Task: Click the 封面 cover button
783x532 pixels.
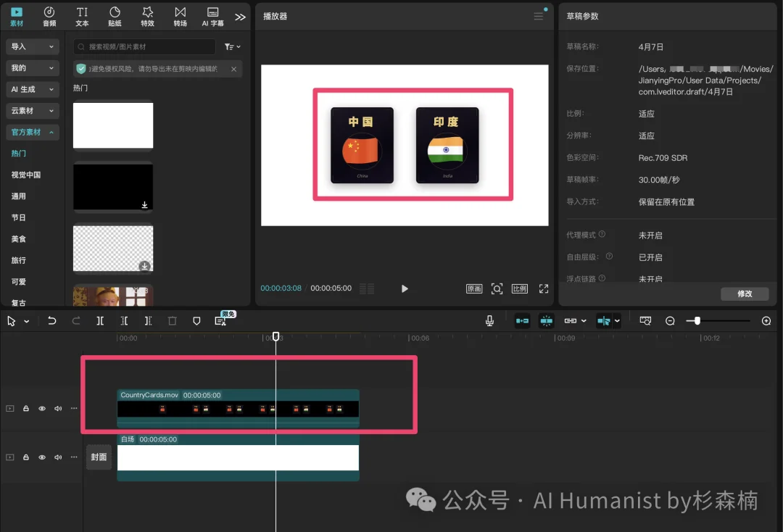Action: (x=99, y=457)
